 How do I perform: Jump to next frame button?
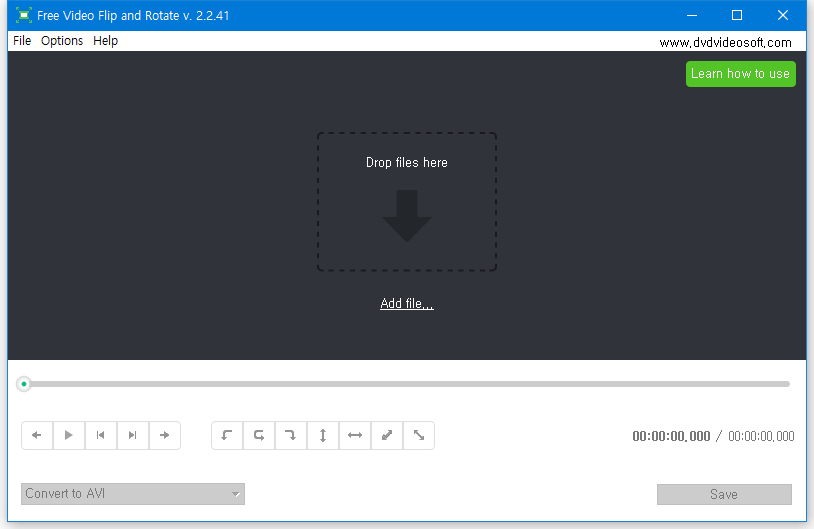coord(133,435)
